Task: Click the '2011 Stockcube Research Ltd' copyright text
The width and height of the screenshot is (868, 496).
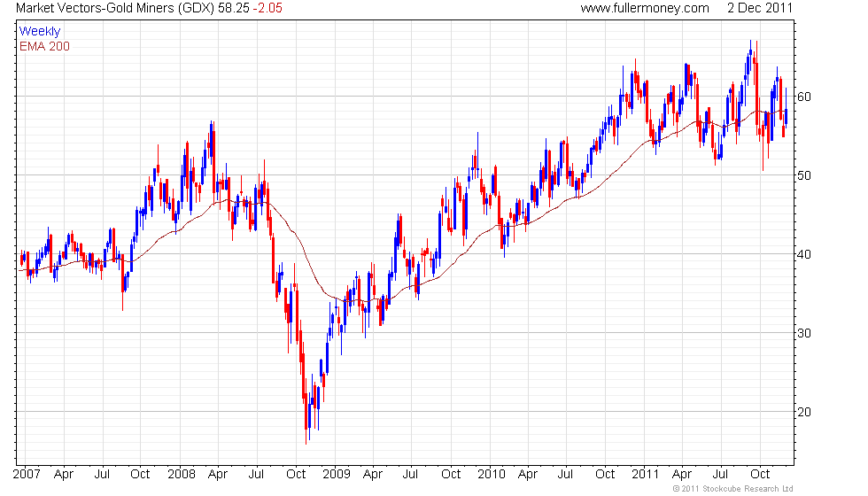Action: coord(733,489)
